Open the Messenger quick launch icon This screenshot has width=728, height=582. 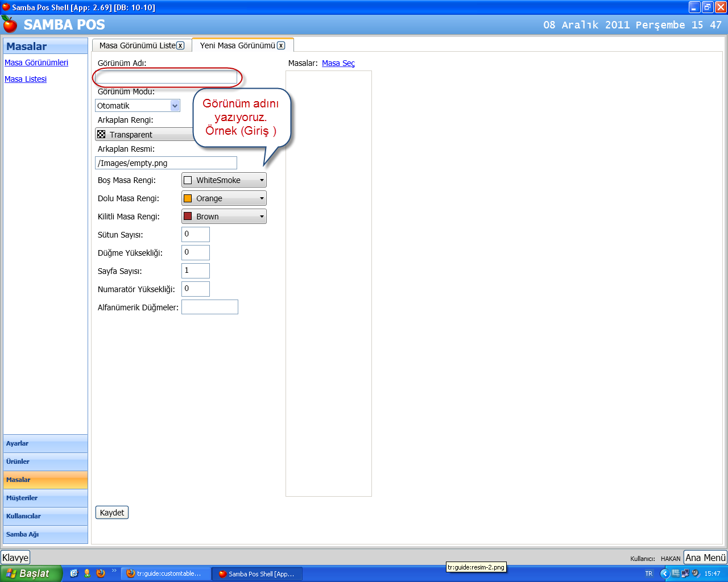(x=87, y=573)
